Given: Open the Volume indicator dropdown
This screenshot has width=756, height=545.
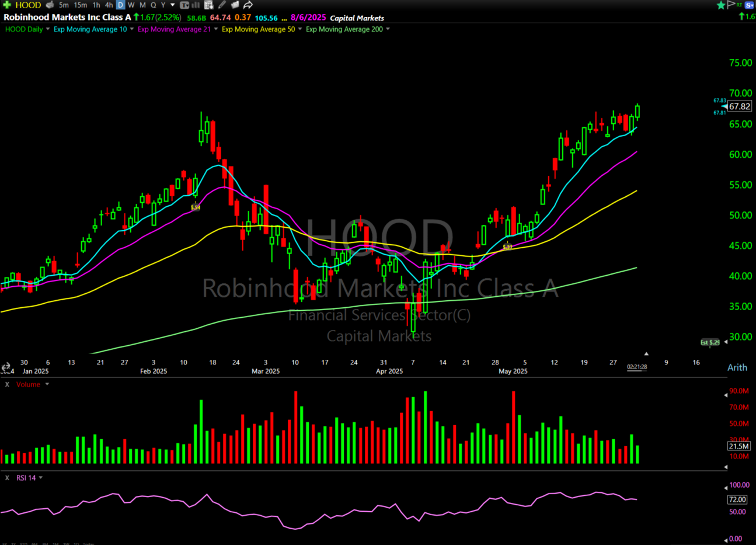Looking at the screenshot, I should pos(47,384).
